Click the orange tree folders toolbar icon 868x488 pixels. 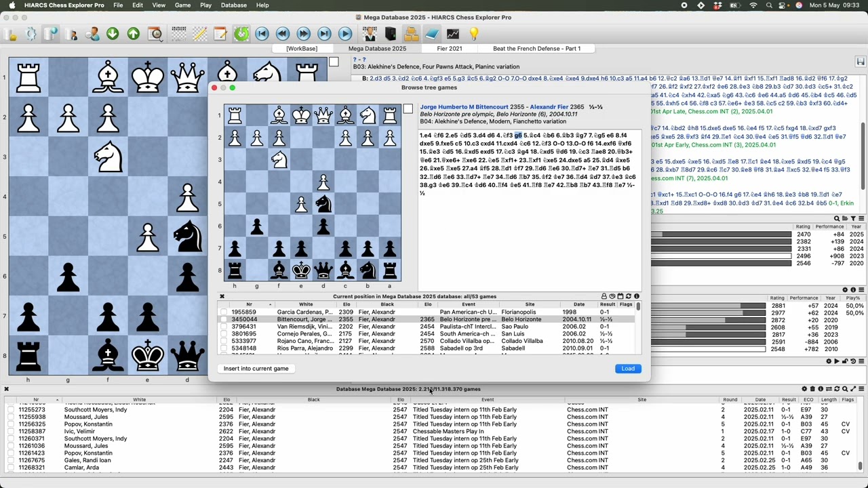(x=411, y=34)
